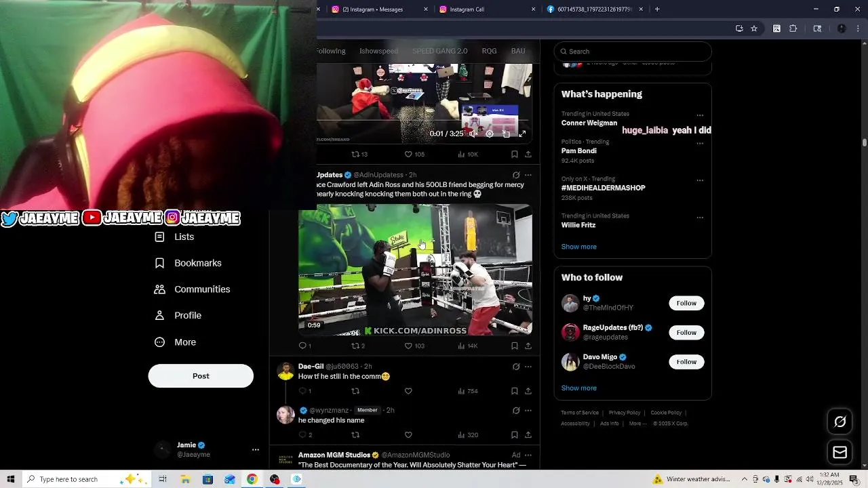
Task: Open Chrome extensions puzzle icon
Action: coord(793,28)
